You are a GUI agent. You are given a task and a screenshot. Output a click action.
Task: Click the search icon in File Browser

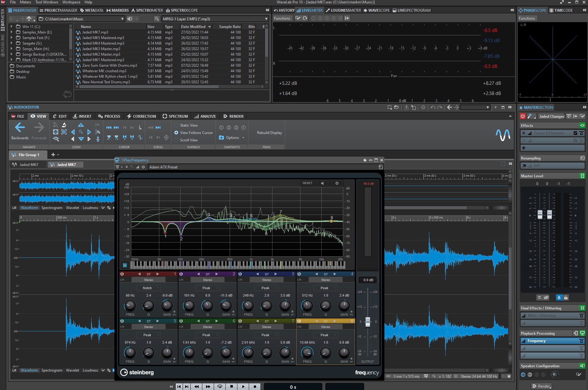[x=157, y=19]
